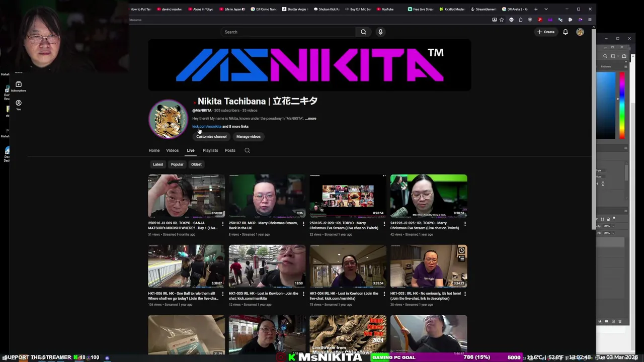Switch to the Alone in Tokyo browser tab
644x362 pixels.
pyautogui.click(x=201, y=9)
